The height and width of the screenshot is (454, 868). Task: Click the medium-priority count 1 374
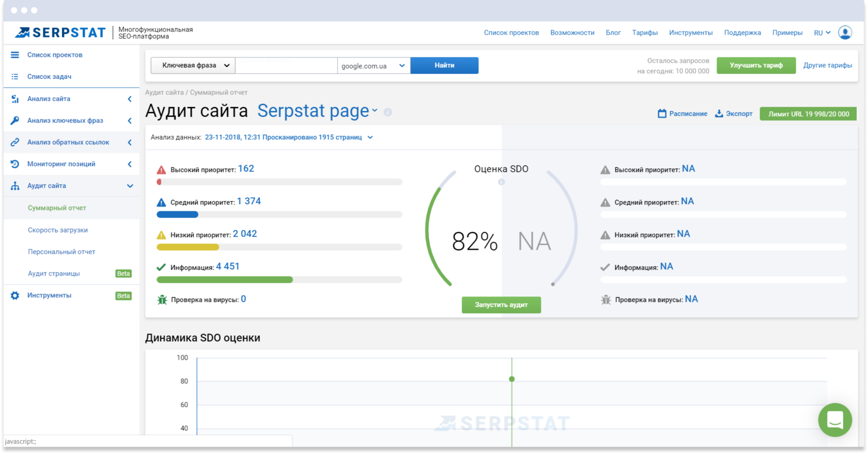point(249,201)
